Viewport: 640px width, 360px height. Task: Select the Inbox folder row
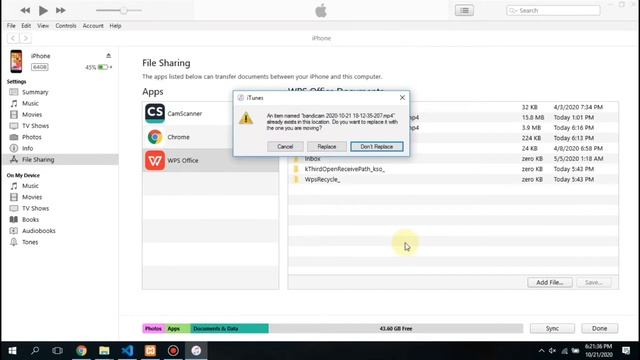(x=453, y=159)
